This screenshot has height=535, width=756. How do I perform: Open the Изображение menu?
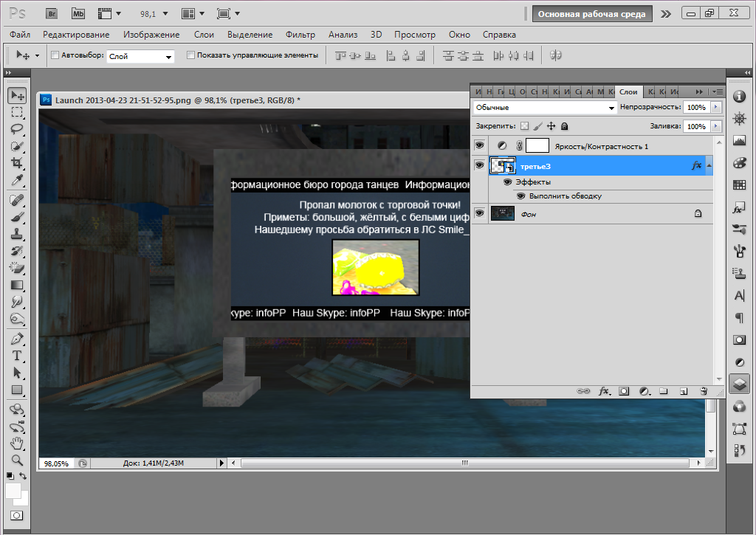(x=151, y=35)
